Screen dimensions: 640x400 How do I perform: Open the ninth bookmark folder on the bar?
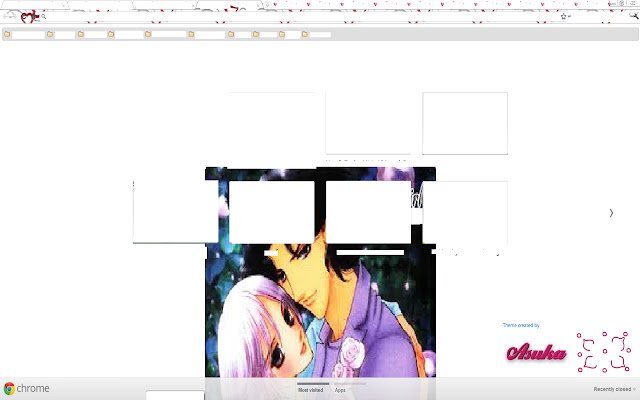(290, 34)
